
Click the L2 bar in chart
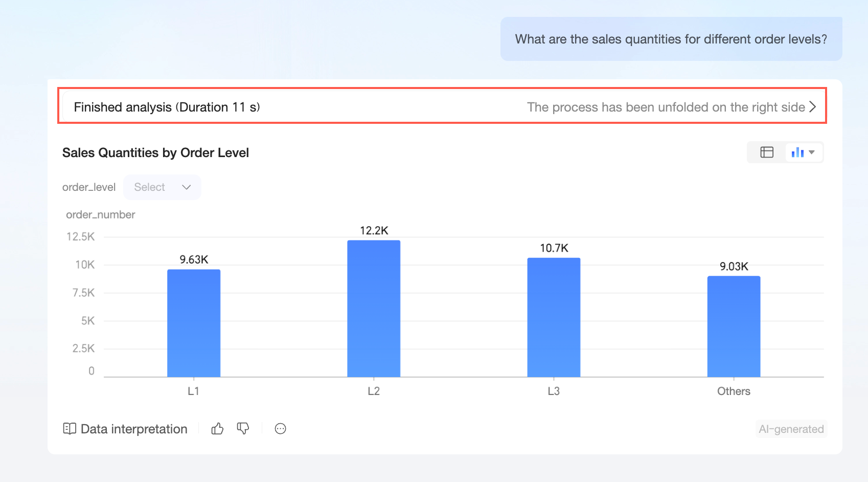[x=374, y=309]
